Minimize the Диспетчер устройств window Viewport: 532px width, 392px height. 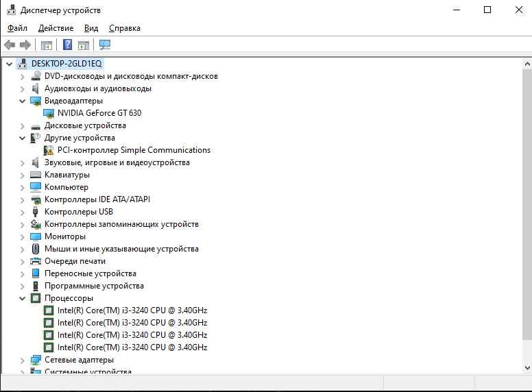point(457,10)
